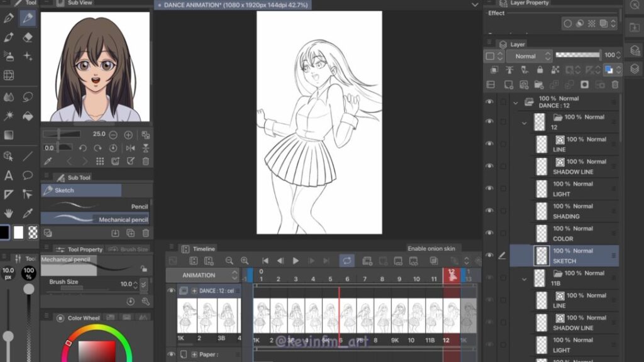The height and width of the screenshot is (362, 644).
Task: Select the Text tool
Action: point(9,176)
